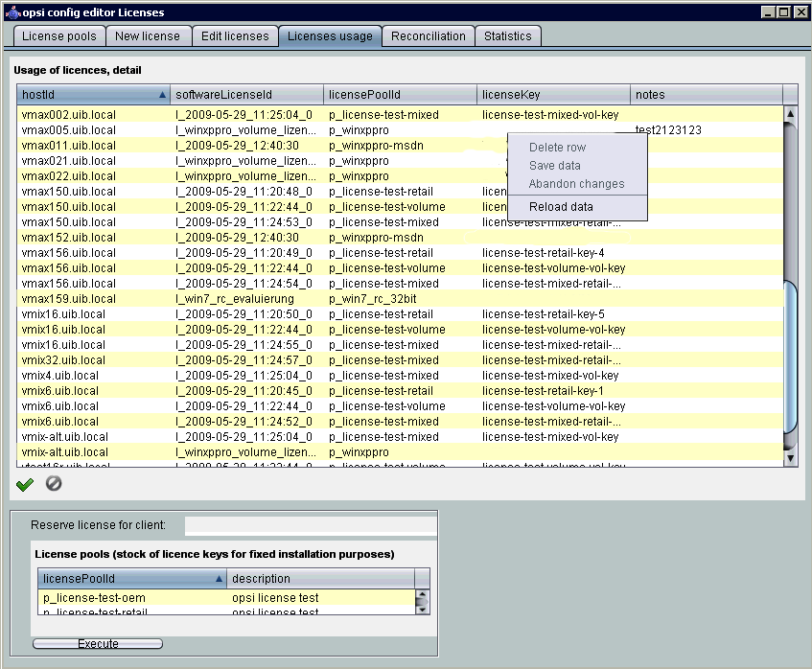Select the vmix4.uib.local row

coord(400,376)
